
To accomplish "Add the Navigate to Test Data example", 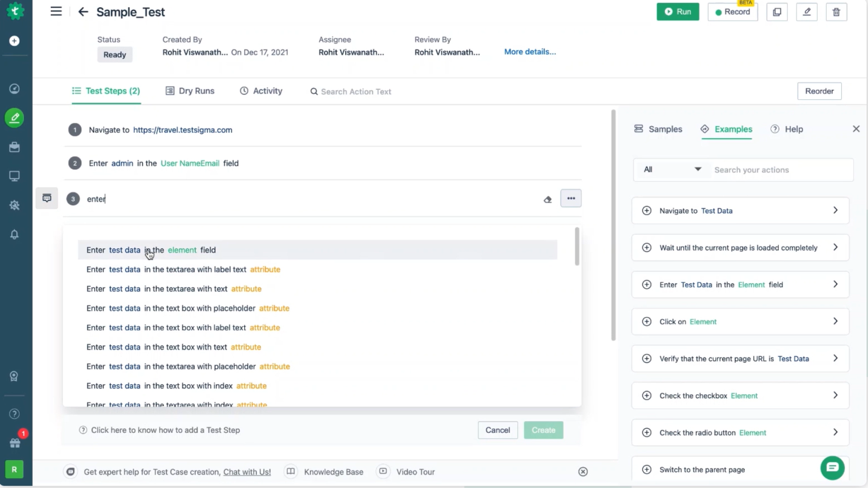I will click(647, 211).
